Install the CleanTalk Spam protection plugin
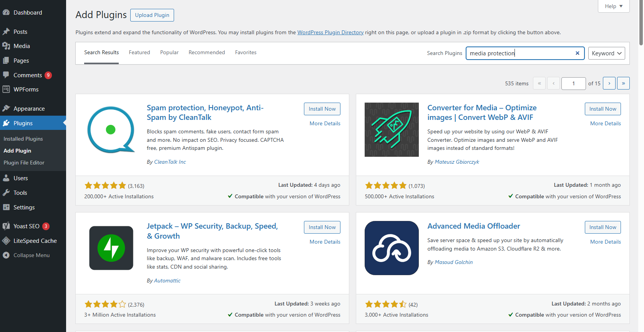The image size is (644, 332). pos(322,109)
